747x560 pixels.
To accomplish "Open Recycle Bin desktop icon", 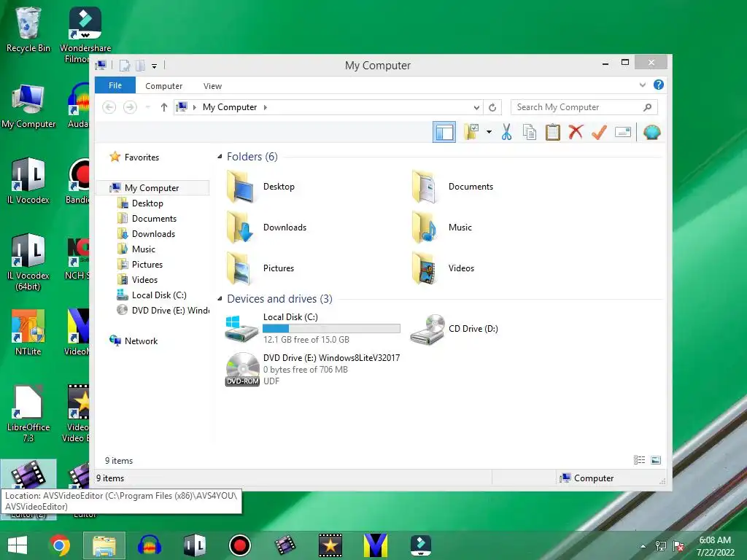I will pos(28,30).
